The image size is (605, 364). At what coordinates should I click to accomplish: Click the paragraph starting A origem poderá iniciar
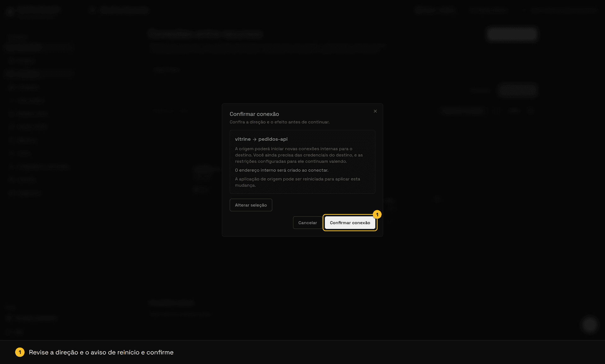pos(299,155)
